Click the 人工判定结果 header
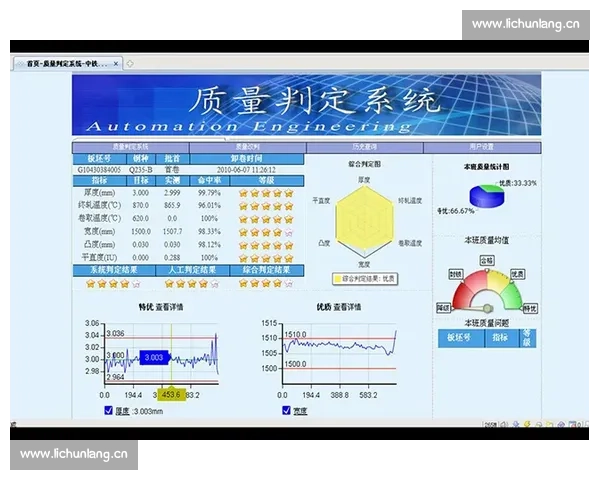The width and height of the screenshot is (600, 480). [x=192, y=270]
